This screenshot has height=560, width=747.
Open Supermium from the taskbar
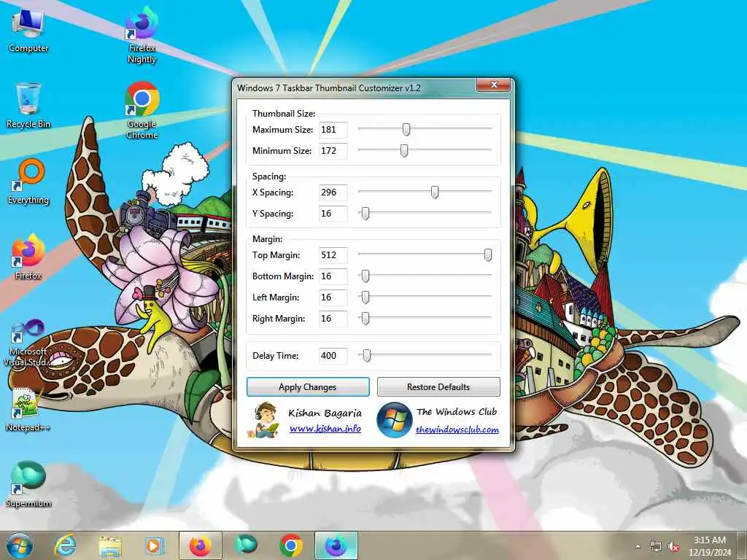246,545
